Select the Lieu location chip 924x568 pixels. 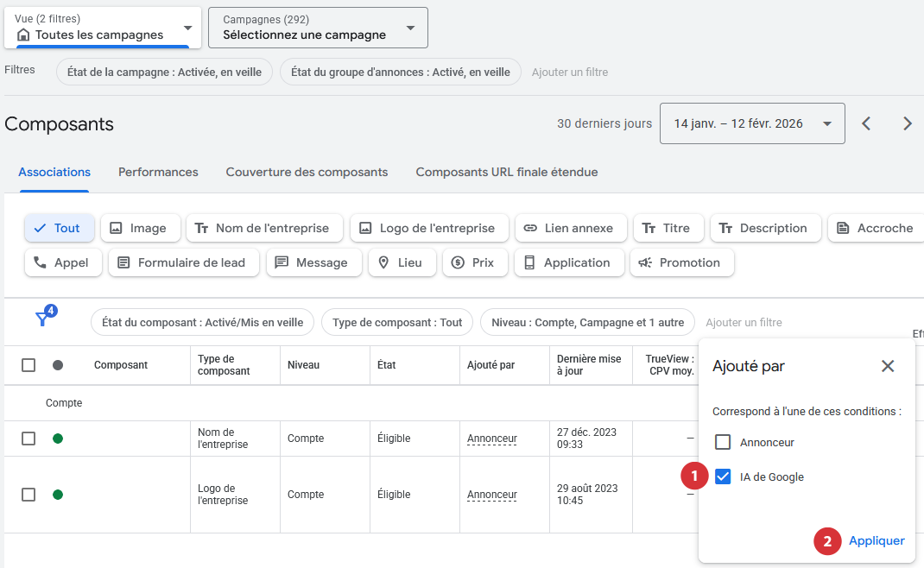[x=402, y=262]
